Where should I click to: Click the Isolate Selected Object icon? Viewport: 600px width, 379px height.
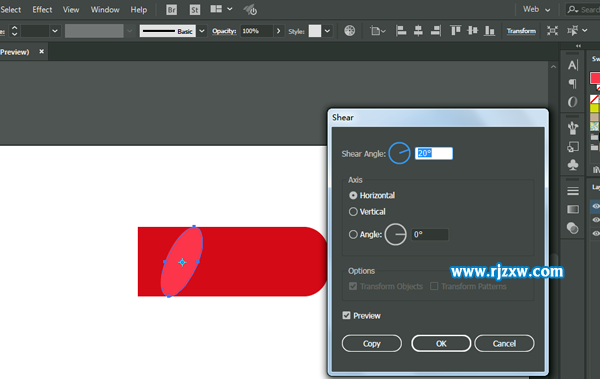(552, 31)
